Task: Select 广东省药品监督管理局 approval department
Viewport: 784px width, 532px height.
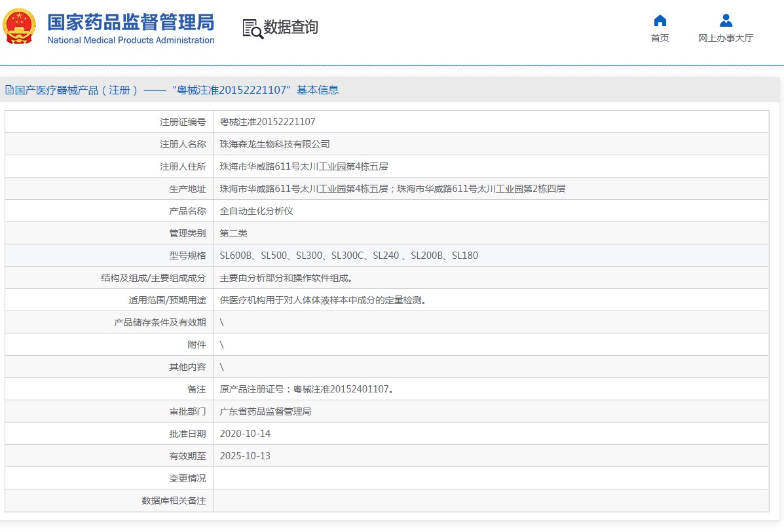Action: [x=265, y=411]
